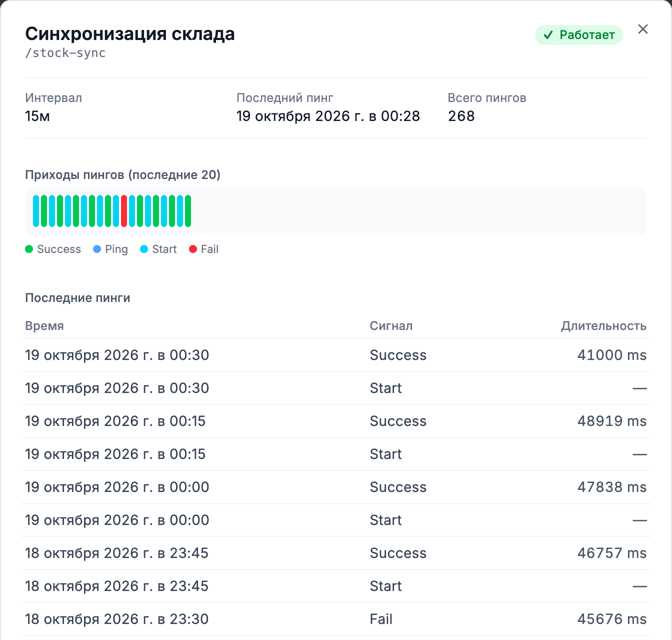
Task: Click the Start legend label
Action: pyautogui.click(x=164, y=249)
